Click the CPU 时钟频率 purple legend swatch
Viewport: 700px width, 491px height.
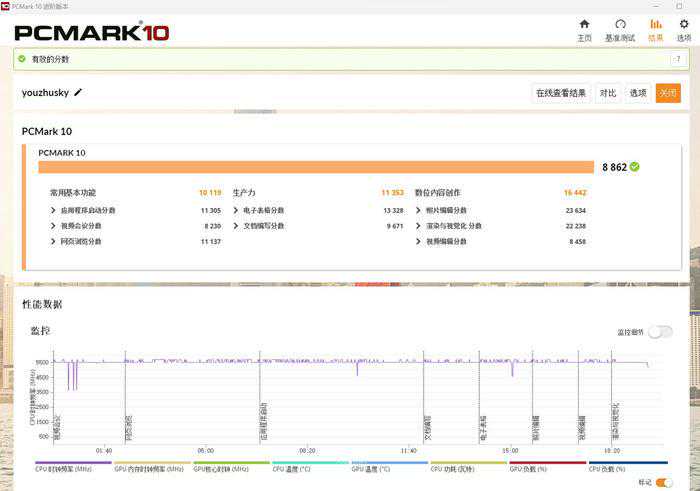point(72,463)
